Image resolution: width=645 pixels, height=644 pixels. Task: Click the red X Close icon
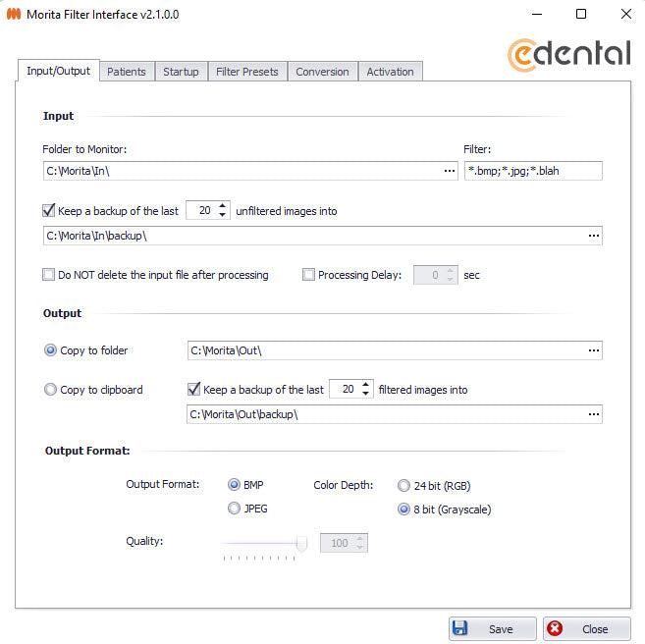[555, 629]
